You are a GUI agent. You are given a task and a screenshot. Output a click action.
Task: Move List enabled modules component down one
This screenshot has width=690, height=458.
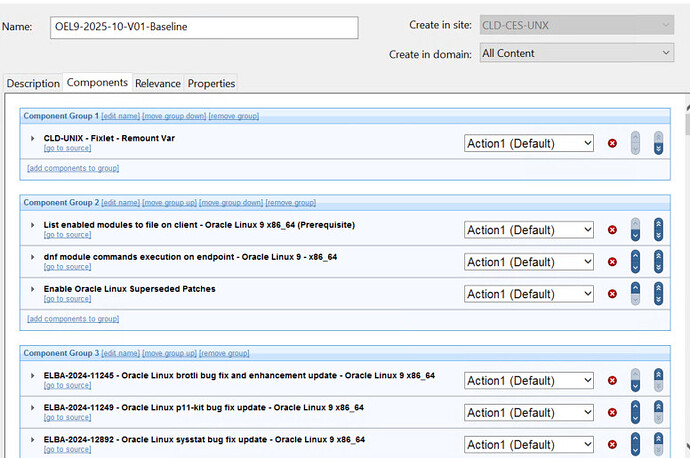635,235
